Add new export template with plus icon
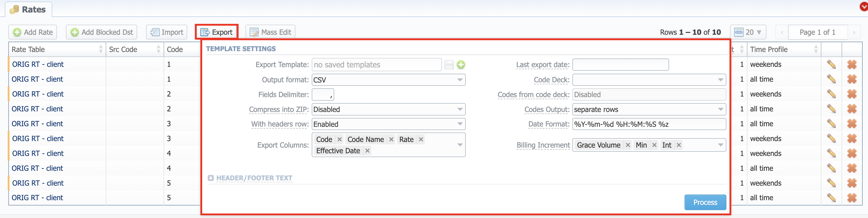 pyautogui.click(x=461, y=65)
